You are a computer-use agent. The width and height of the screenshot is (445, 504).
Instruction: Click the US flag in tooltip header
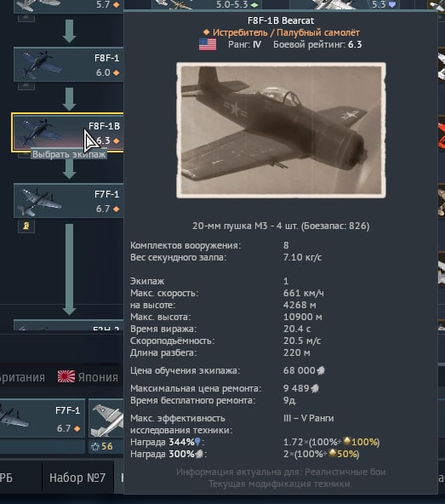coord(208,44)
